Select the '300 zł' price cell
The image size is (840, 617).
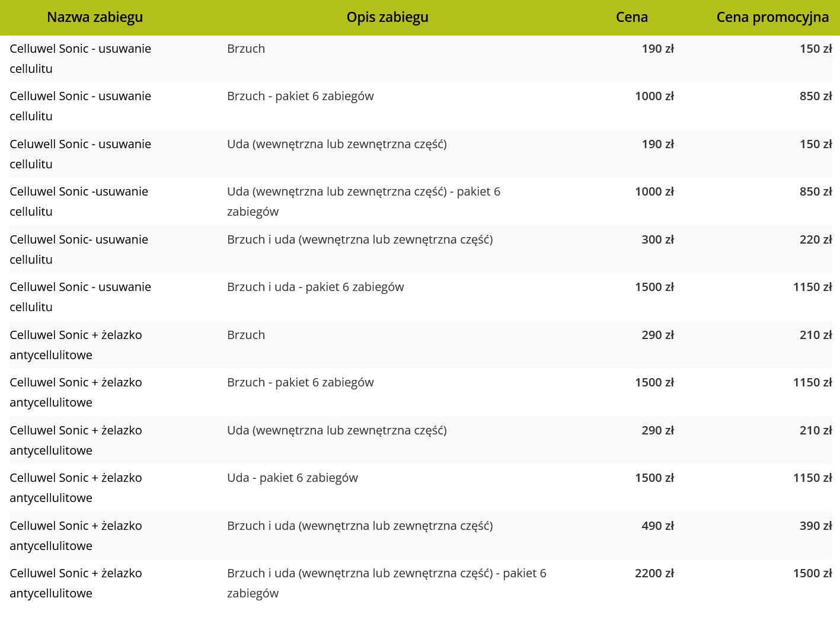tap(658, 239)
